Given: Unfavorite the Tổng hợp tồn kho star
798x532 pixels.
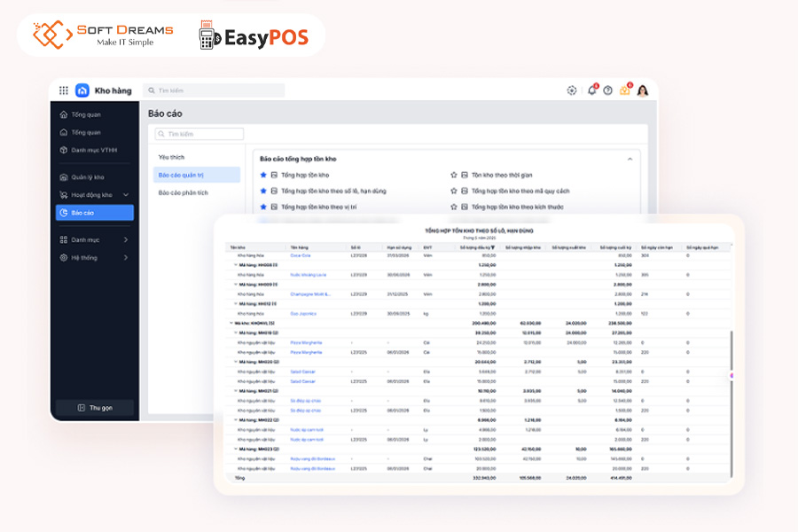Looking at the screenshot, I should coord(262,176).
